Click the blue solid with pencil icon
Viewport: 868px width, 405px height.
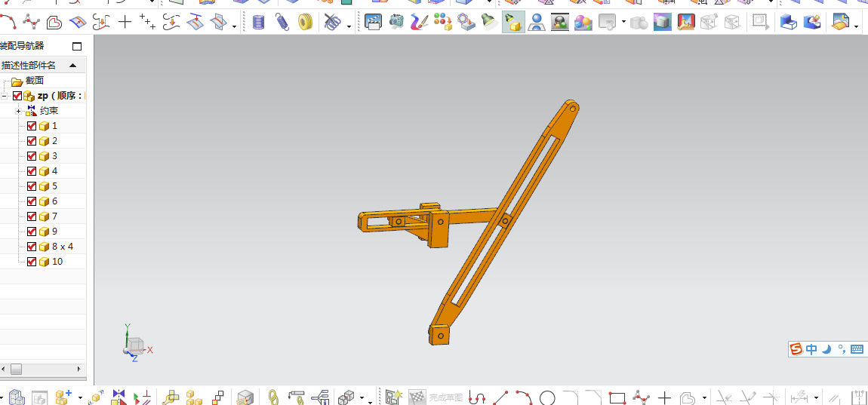pyautogui.click(x=812, y=22)
